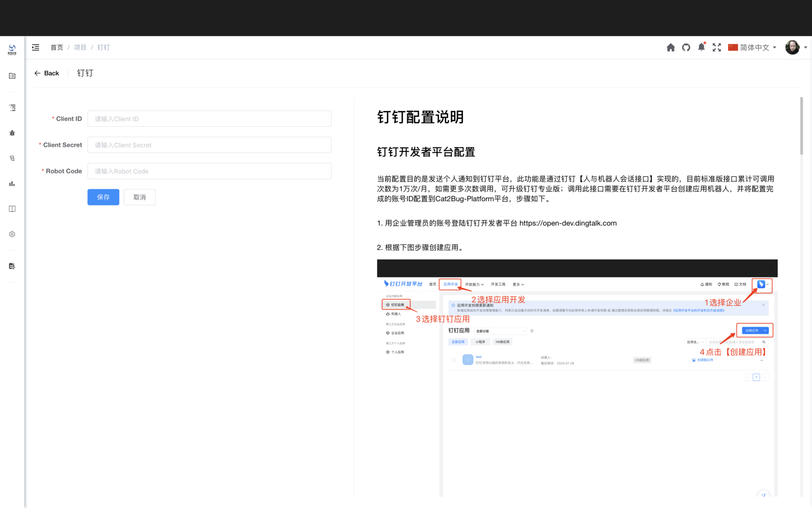812x508 pixels.
Task: Click the Client Secret field label
Action: click(63, 145)
